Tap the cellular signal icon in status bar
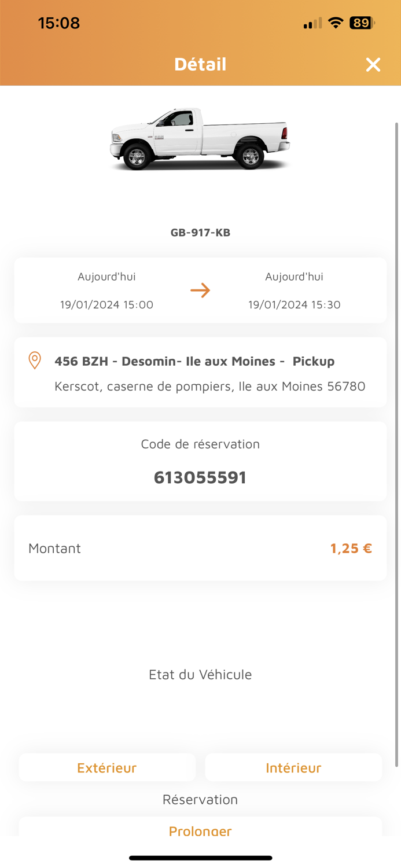 (x=311, y=23)
